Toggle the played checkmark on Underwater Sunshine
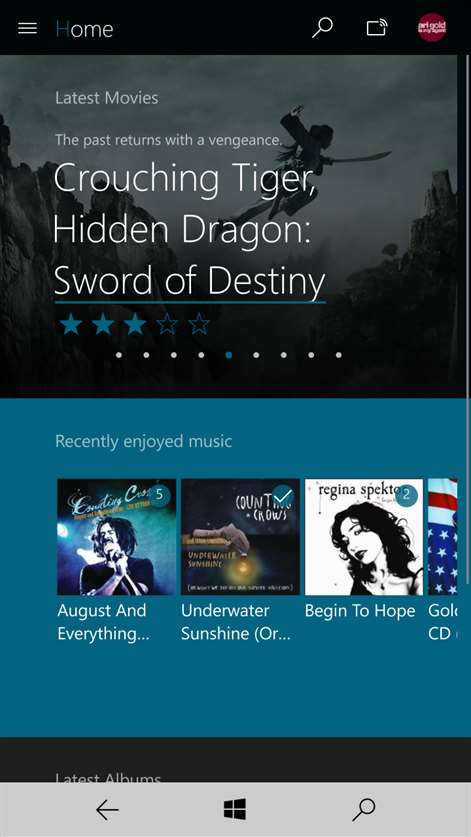The width and height of the screenshot is (471, 837). 283,495
